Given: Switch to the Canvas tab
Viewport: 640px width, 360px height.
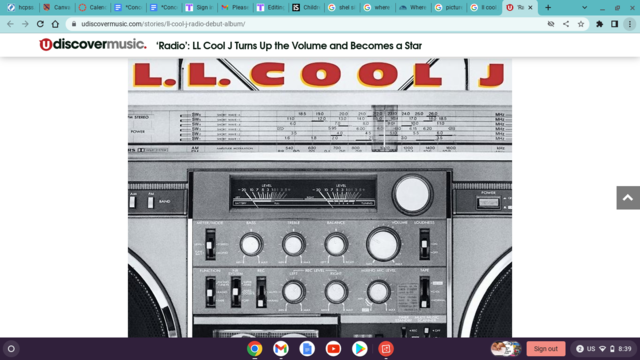Looking at the screenshot, I should [x=57, y=7].
